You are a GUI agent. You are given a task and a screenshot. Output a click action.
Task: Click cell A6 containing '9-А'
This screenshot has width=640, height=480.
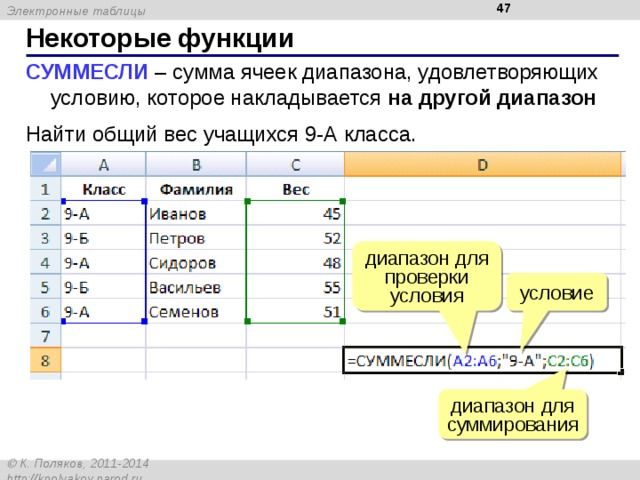point(103,311)
